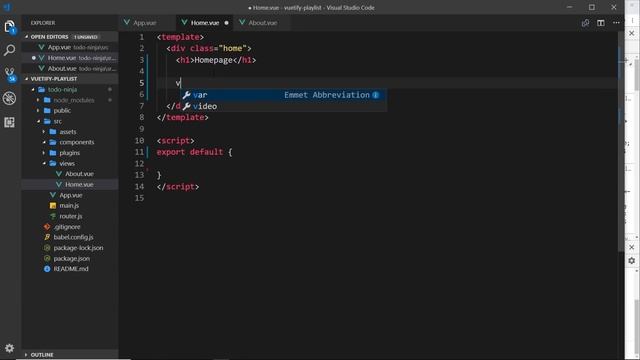The image size is (640, 360).
Task: Open the Extensions view
Action: (x=9, y=122)
